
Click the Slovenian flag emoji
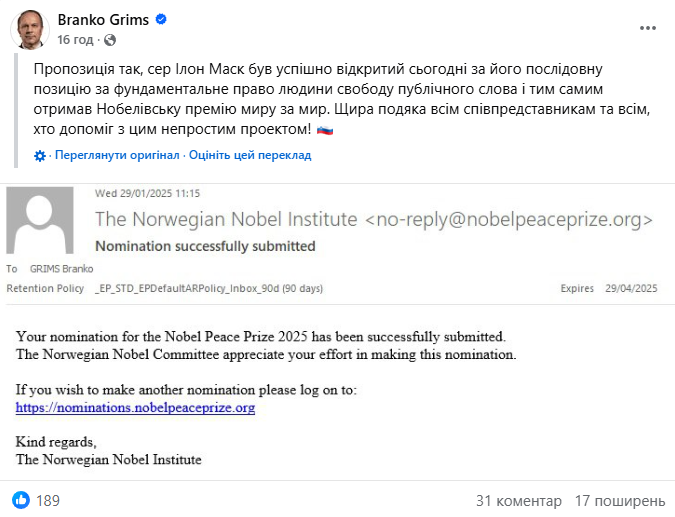[325, 130]
